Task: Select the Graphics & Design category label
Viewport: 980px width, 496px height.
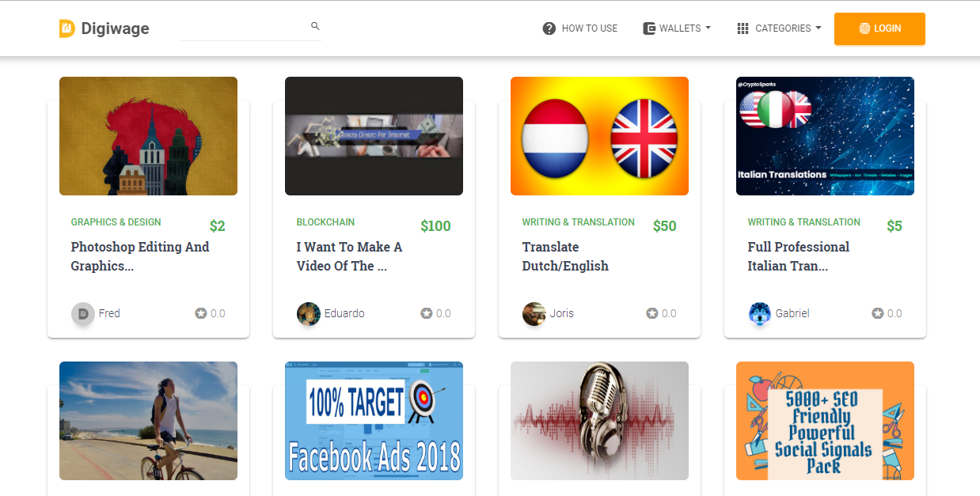Action: [x=116, y=222]
